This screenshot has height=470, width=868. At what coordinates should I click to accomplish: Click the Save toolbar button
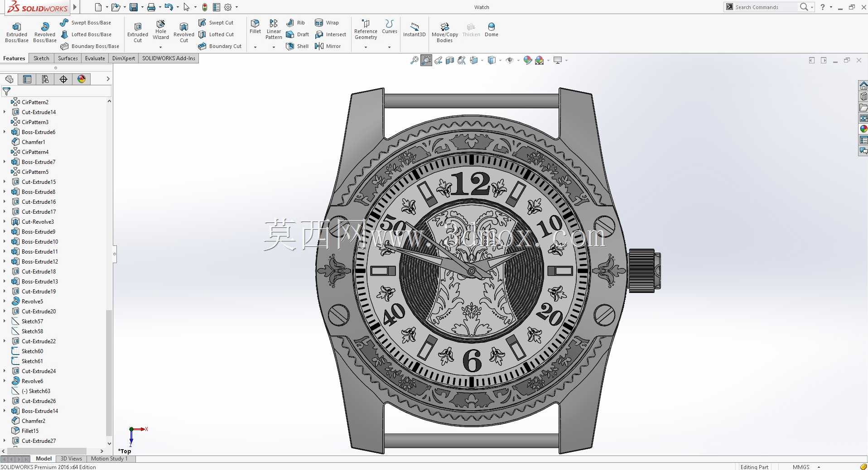(133, 7)
